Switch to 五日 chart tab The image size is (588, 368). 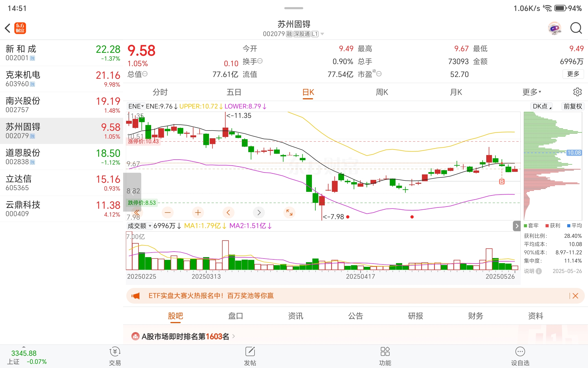tap(234, 92)
